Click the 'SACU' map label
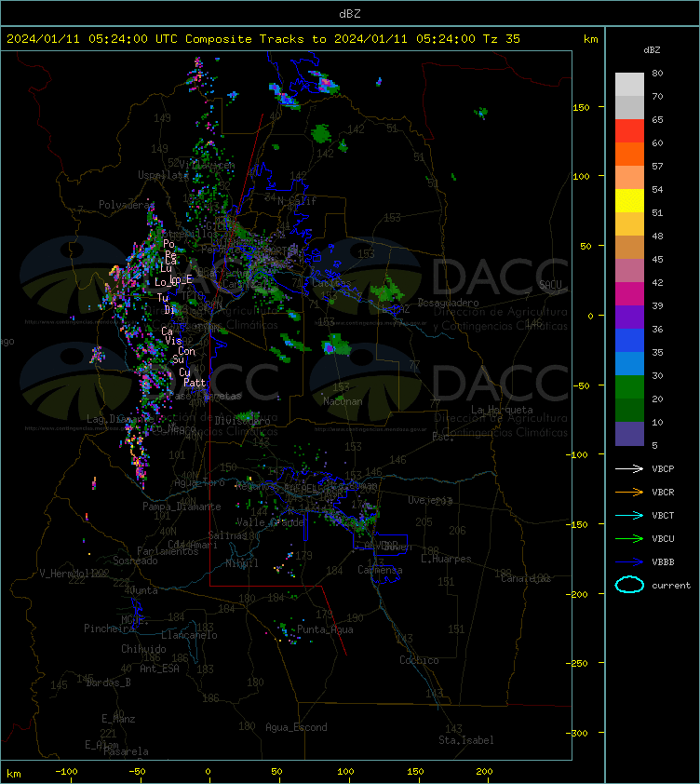 (550, 285)
